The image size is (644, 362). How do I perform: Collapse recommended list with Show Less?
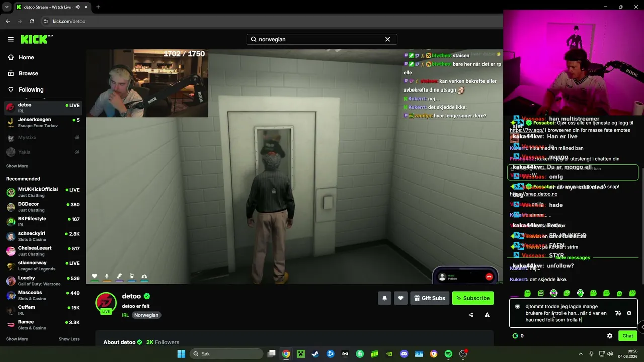click(x=69, y=339)
